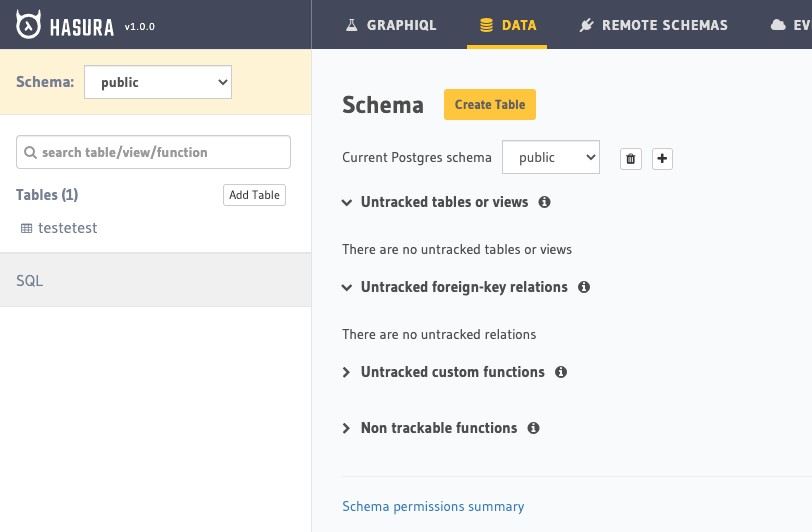Focus the search table/view/function field

point(153,152)
